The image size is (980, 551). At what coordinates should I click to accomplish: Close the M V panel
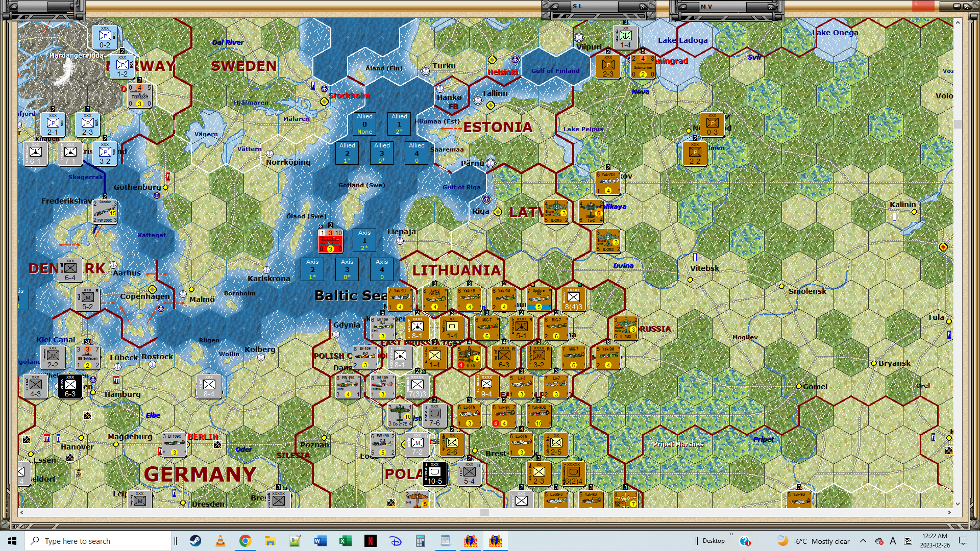click(x=771, y=6)
